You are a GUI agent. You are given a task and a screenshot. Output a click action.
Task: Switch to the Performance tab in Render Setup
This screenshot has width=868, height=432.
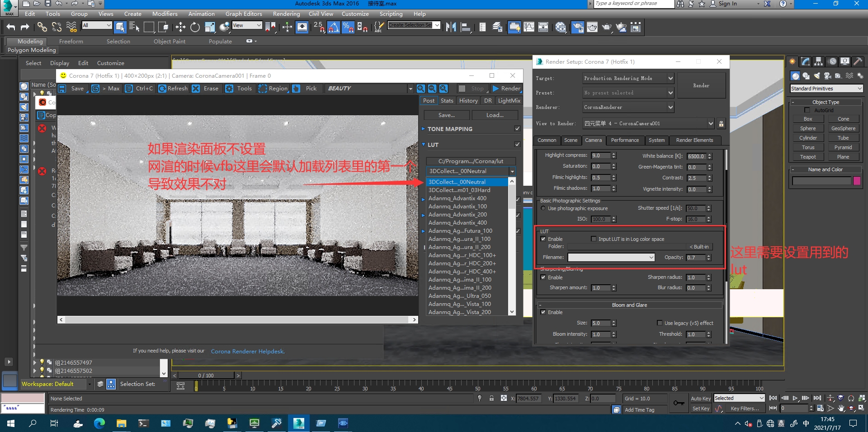pos(625,140)
